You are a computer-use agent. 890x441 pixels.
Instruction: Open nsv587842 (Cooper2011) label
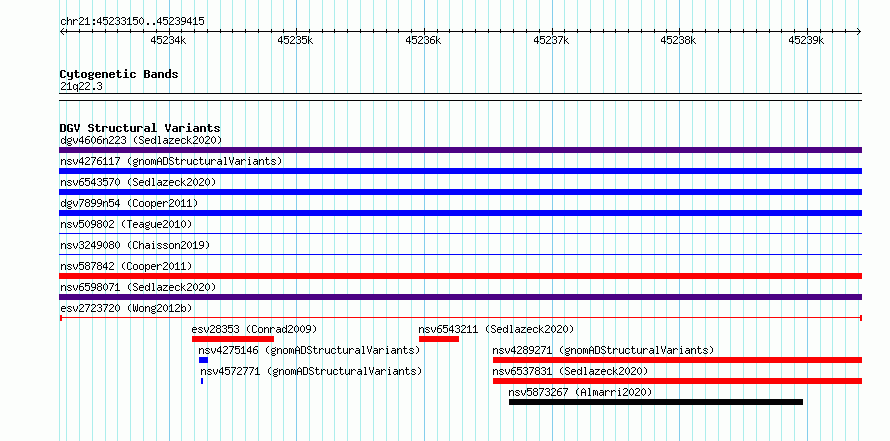click(127, 266)
